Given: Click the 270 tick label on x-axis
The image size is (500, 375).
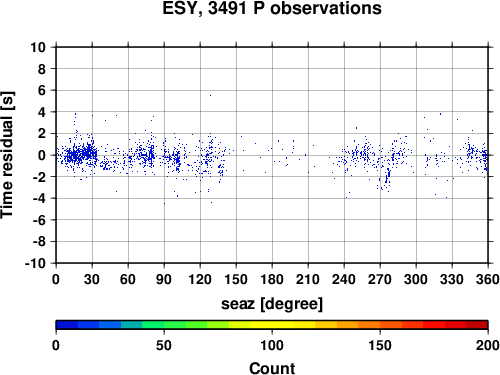Looking at the screenshot, I should click(x=380, y=279).
